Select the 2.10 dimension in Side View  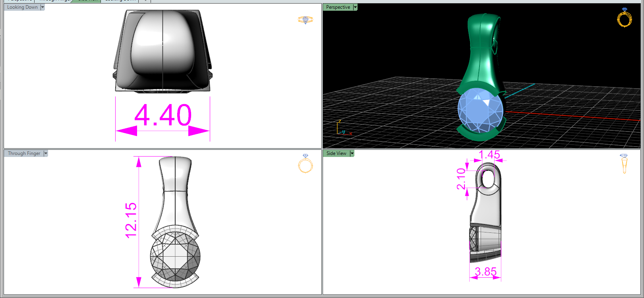[461, 179]
